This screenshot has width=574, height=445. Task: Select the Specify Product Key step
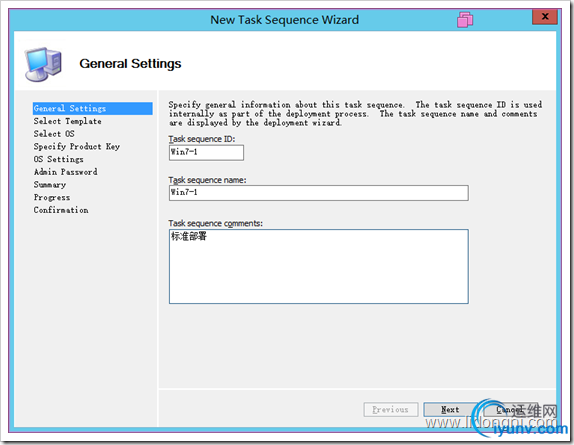[77, 146]
